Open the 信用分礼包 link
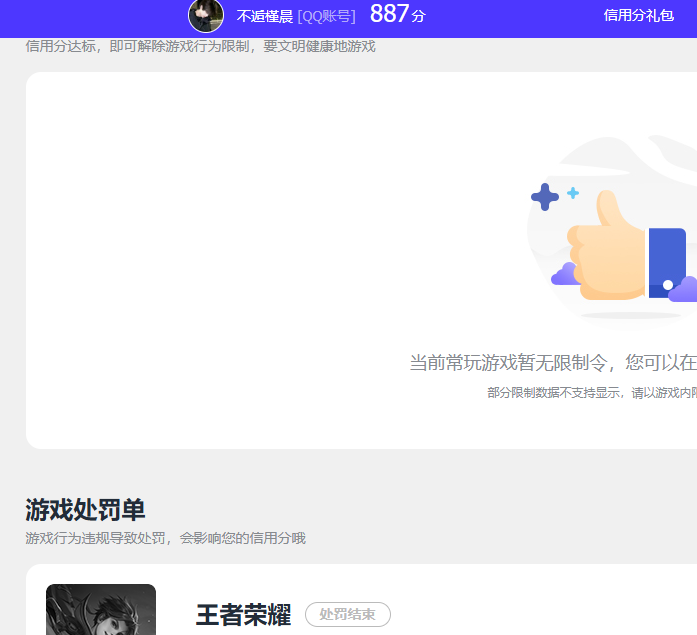697x635 pixels. (x=638, y=16)
